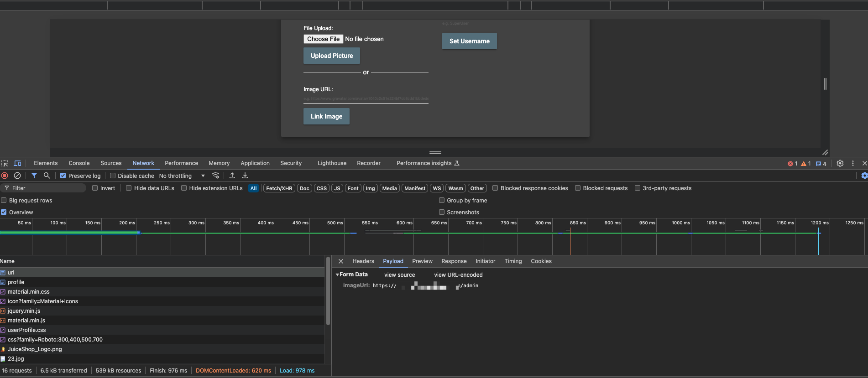This screenshot has height=378, width=868.
Task: Open the request Cookies tab
Action: [x=541, y=261]
